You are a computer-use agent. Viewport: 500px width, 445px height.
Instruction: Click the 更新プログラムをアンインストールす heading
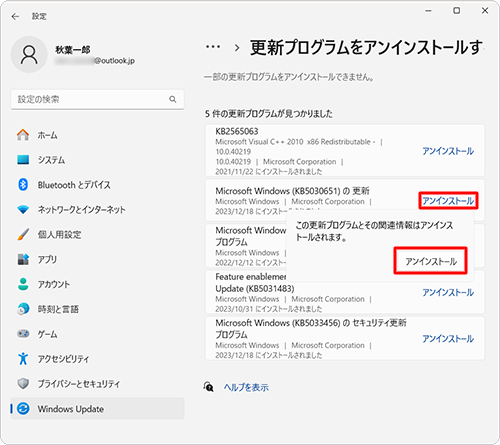click(366, 47)
